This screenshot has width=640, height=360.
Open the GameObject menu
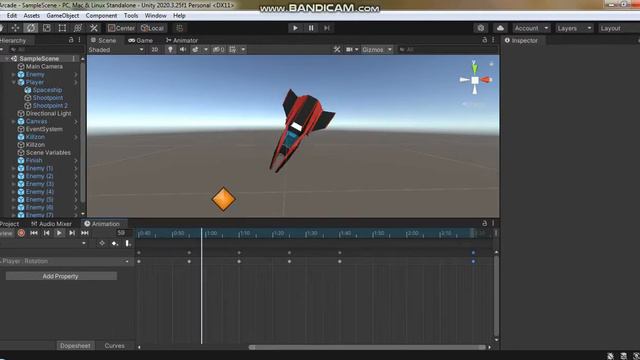(63, 16)
